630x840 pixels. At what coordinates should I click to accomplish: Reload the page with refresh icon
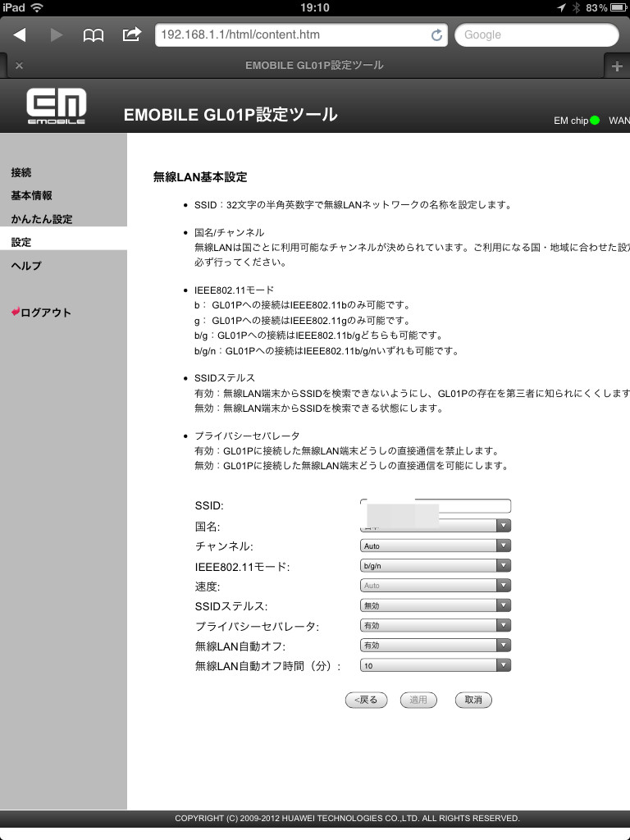tap(436, 34)
